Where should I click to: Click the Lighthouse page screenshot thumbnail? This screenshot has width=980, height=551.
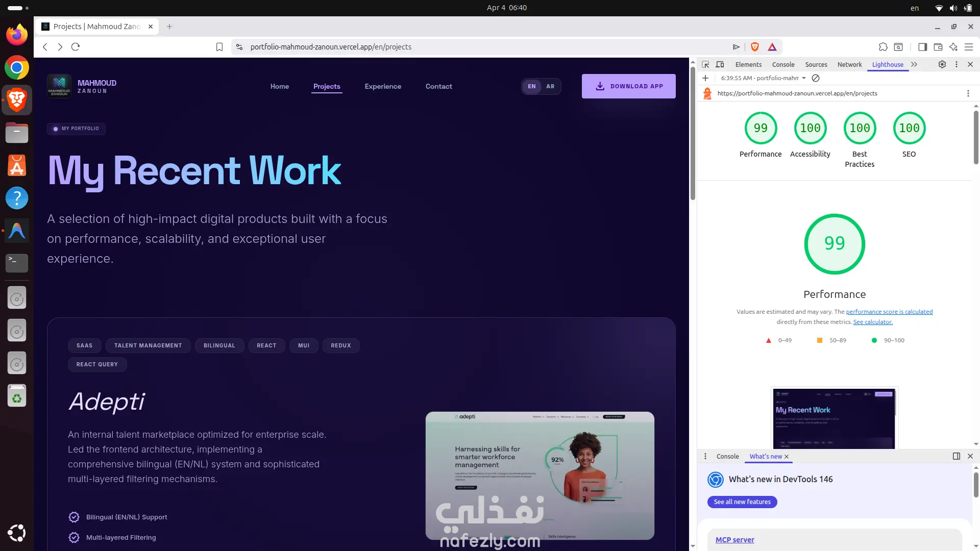[x=834, y=418]
